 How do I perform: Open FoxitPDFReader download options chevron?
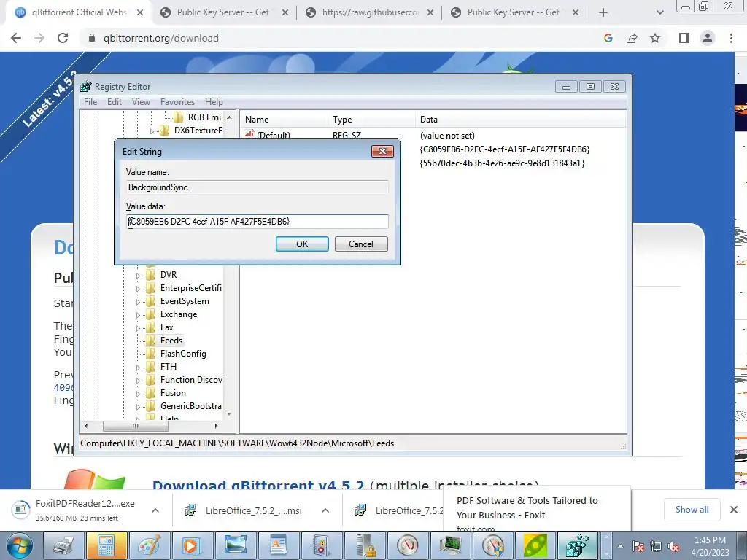pyautogui.click(x=155, y=510)
